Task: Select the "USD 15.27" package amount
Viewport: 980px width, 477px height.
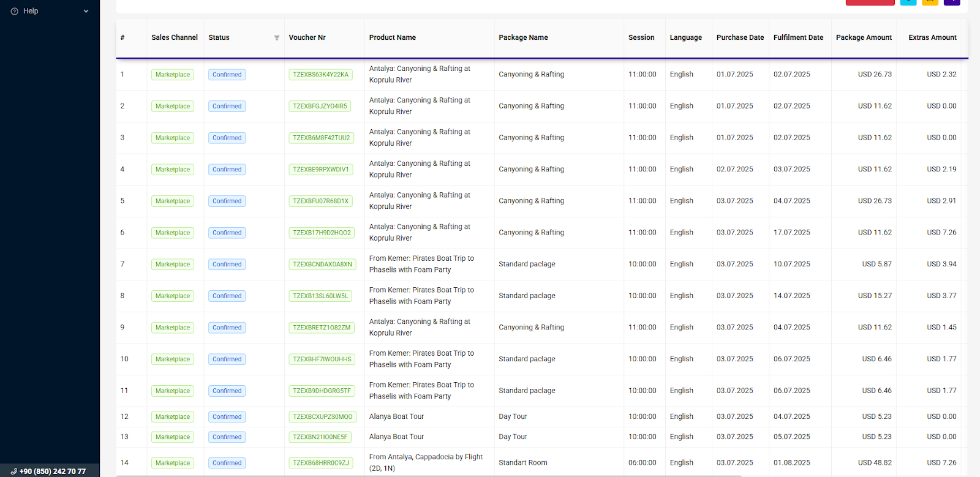Action: point(875,296)
